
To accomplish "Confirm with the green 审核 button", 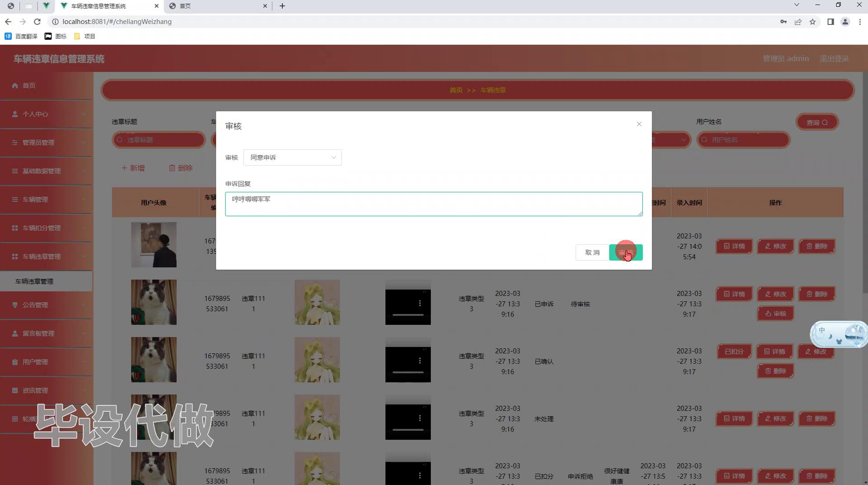I will 626,252.
